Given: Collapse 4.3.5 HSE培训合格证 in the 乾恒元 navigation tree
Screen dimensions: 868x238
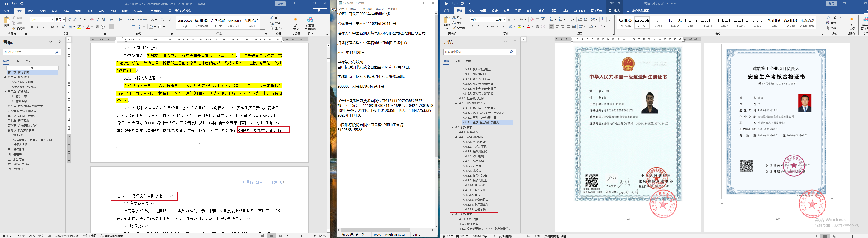Looking at the screenshot, I should point(457,103).
